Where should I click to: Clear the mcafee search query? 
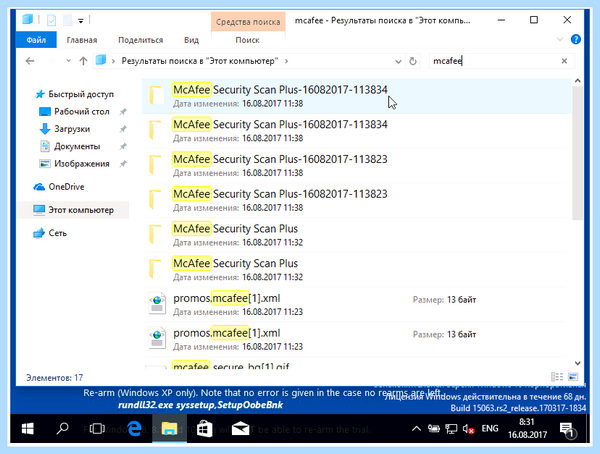coord(564,61)
